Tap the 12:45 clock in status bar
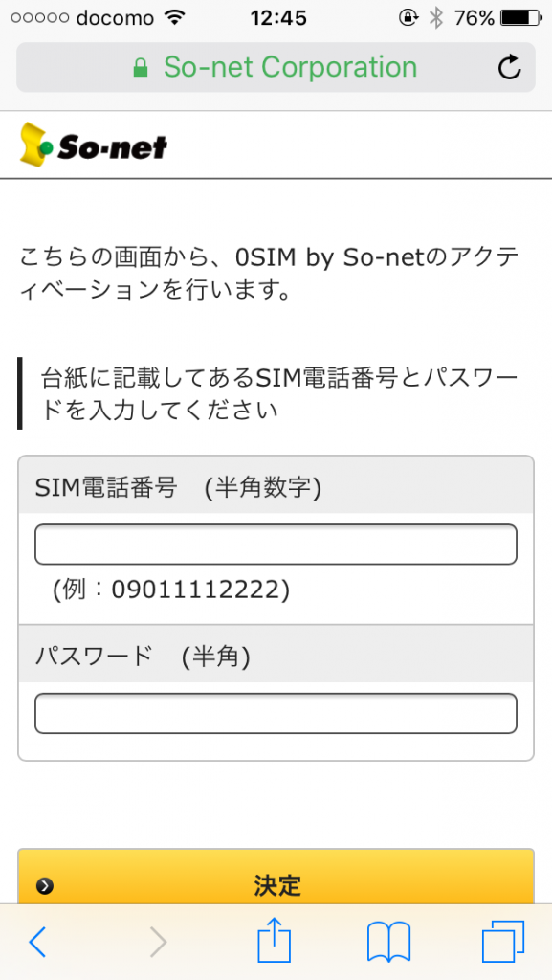Viewport: 552px width, 980px height. coord(278,18)
